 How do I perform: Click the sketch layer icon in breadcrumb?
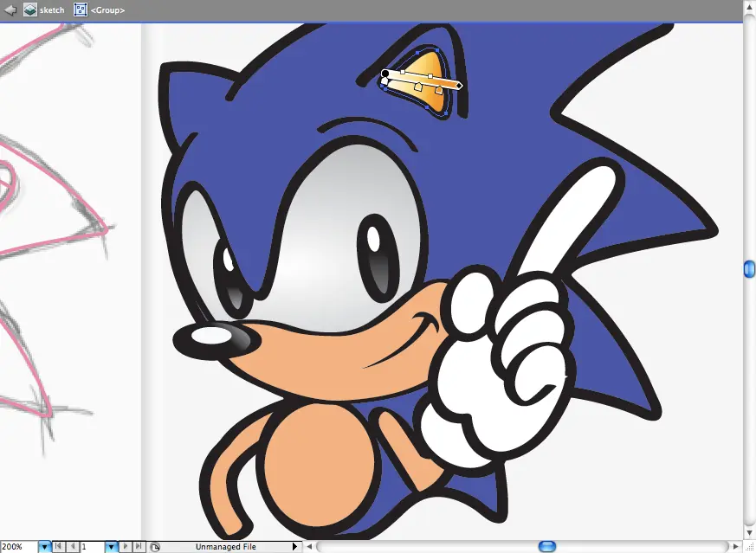[x=30, y=10]
